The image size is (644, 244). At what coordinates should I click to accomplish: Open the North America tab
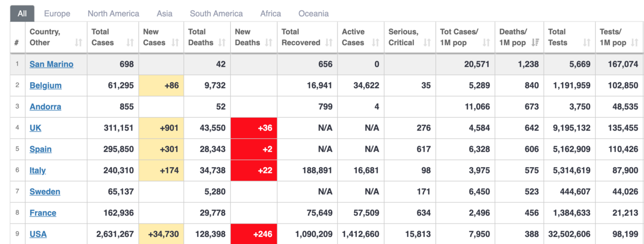click(x=113, y=13)
